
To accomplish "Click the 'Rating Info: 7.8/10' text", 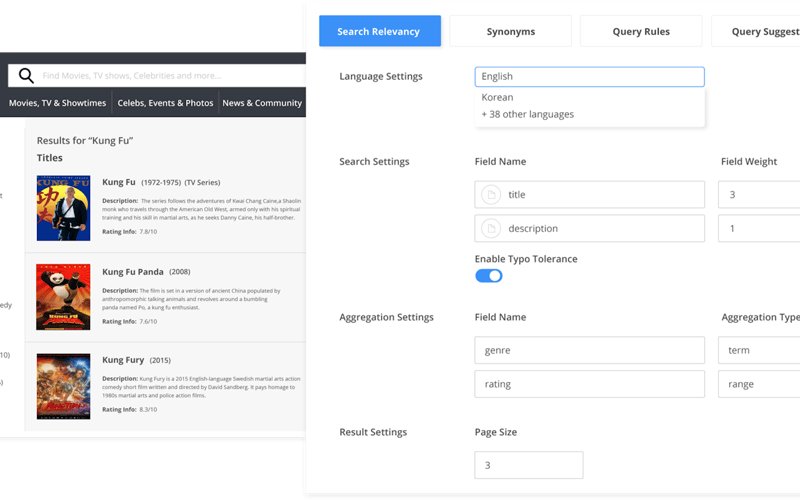I will click(130, 232).
